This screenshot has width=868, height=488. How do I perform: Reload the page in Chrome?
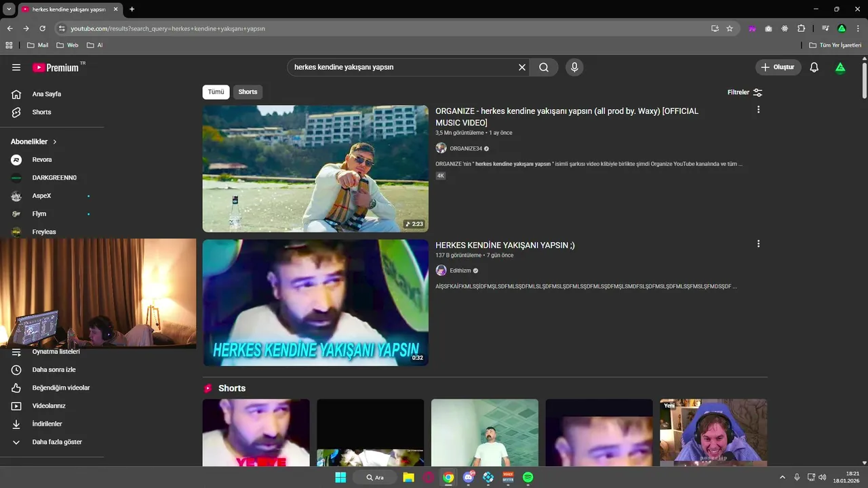(x=42, y=28)
